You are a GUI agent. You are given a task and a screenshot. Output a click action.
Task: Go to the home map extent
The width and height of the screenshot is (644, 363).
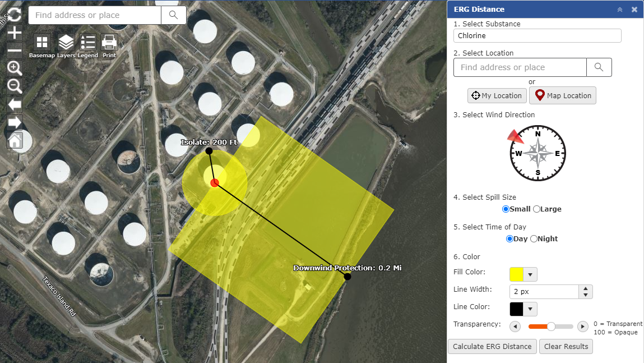click(x=15, y=140)
